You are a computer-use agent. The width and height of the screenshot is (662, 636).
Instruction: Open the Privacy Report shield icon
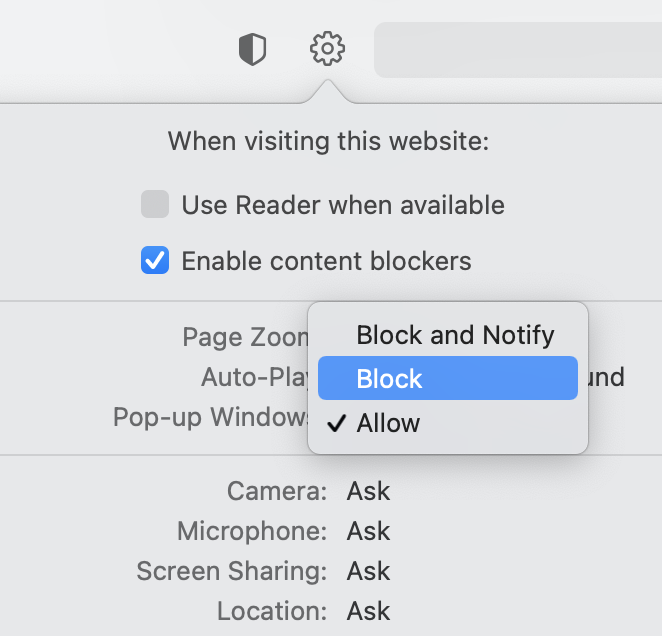click(x=252, y=49)
